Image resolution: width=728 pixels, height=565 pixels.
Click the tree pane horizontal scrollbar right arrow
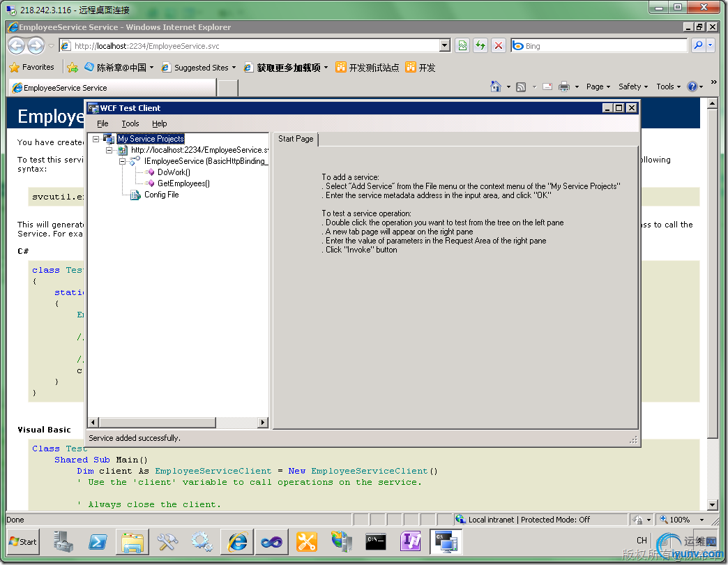264,423
